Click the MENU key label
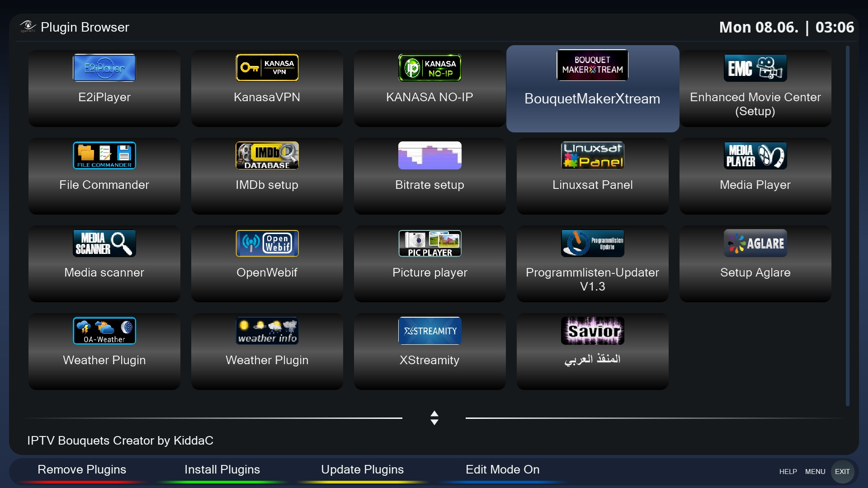868x488 pixels. tap(815, 471)
